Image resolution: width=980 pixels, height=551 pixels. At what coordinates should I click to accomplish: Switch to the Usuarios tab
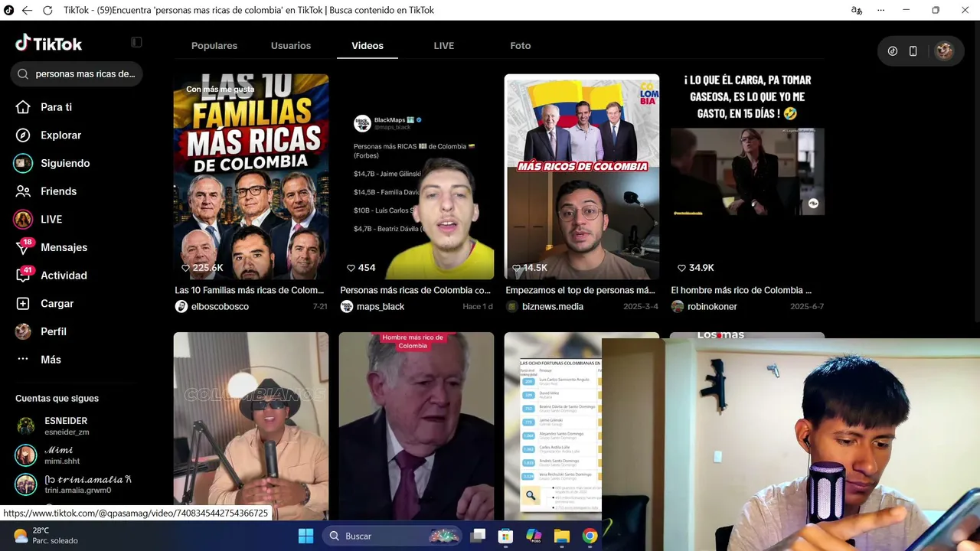[291, 46]
